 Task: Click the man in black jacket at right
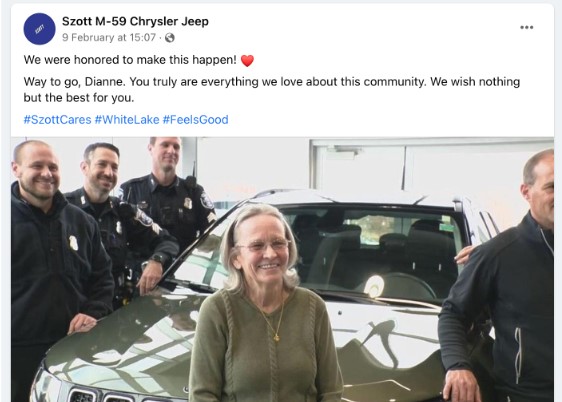tap(502, 287)
